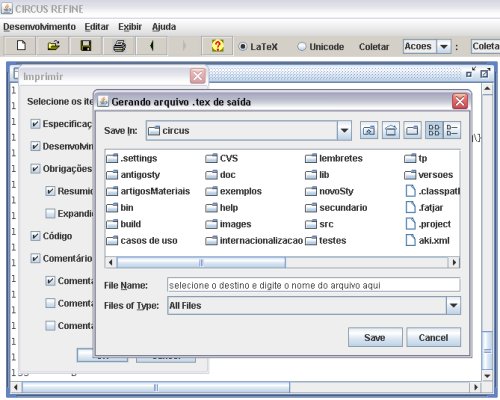Click file list scroll left arrow

111,263
